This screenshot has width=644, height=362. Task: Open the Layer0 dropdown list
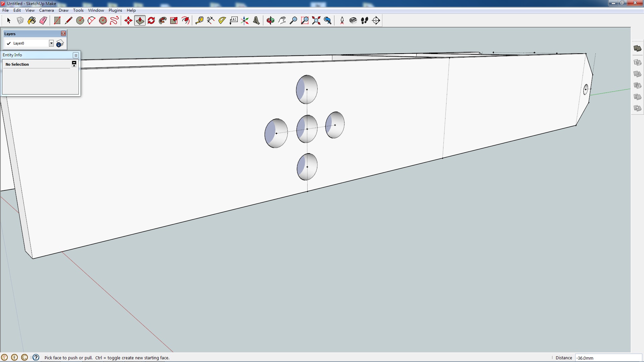pyautogui.click(x=51, y=43)
